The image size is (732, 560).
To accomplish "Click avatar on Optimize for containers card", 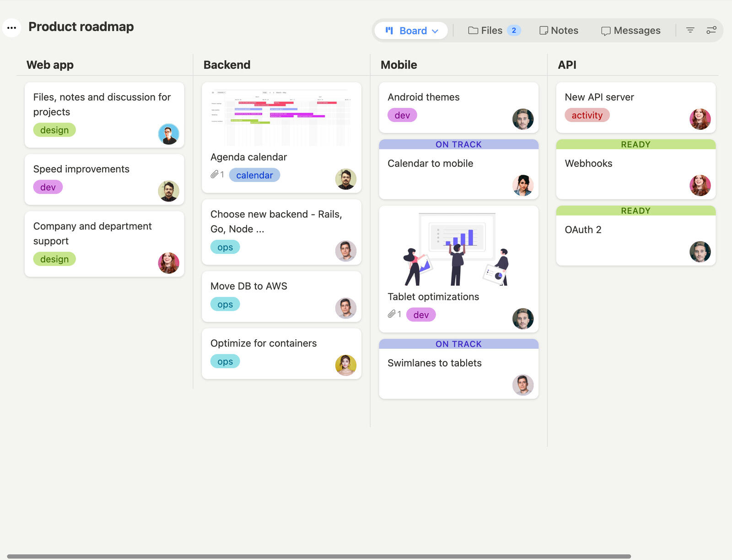I will coord(345,365).
